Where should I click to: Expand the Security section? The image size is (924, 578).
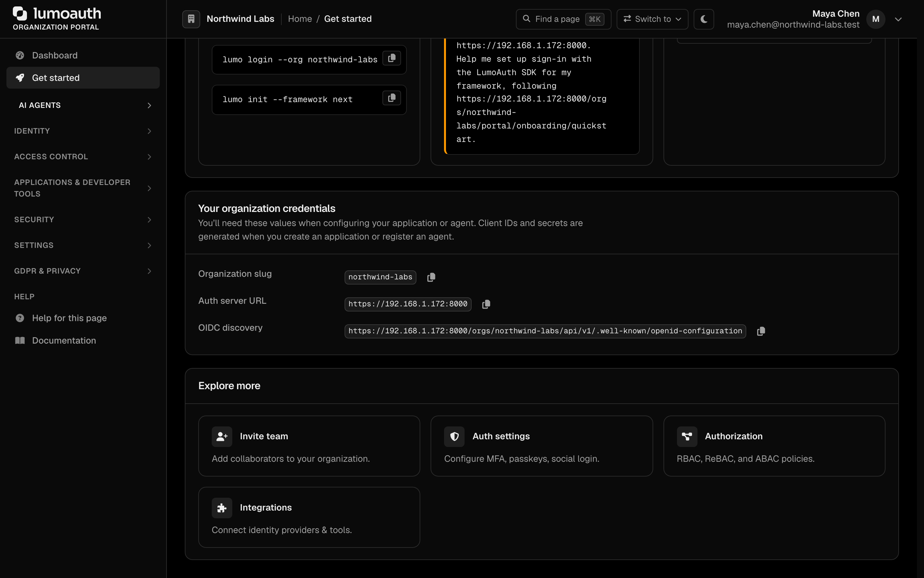(x=83, y=220)
